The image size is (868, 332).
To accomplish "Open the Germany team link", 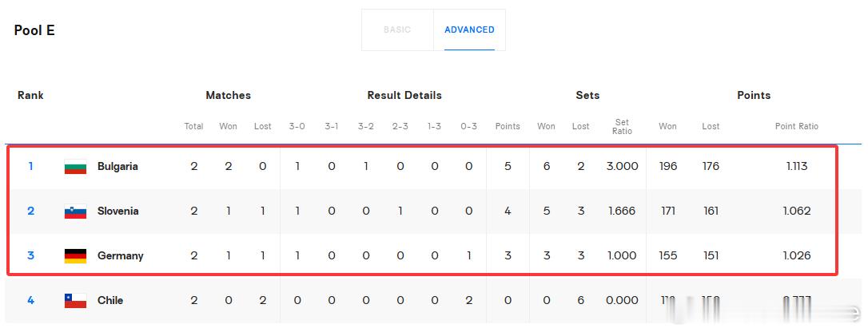I will click(x=120, y=255).
